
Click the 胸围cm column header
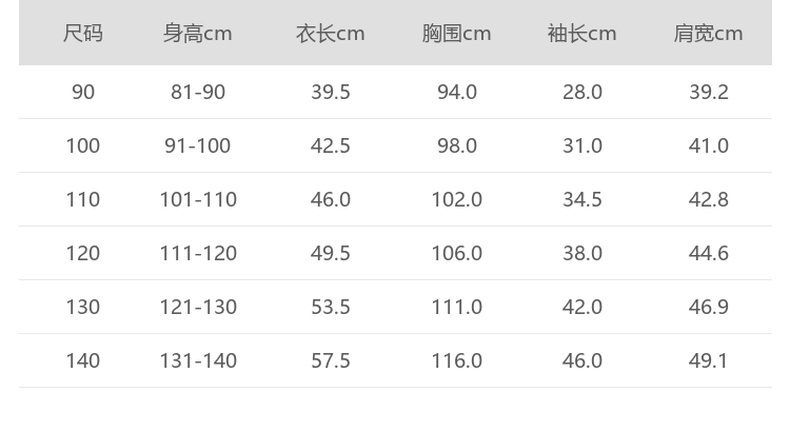pos(456,34)
